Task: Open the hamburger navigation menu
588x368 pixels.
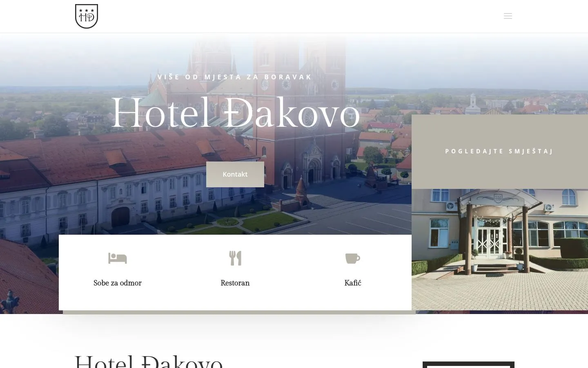Action: tap(508, 16)
